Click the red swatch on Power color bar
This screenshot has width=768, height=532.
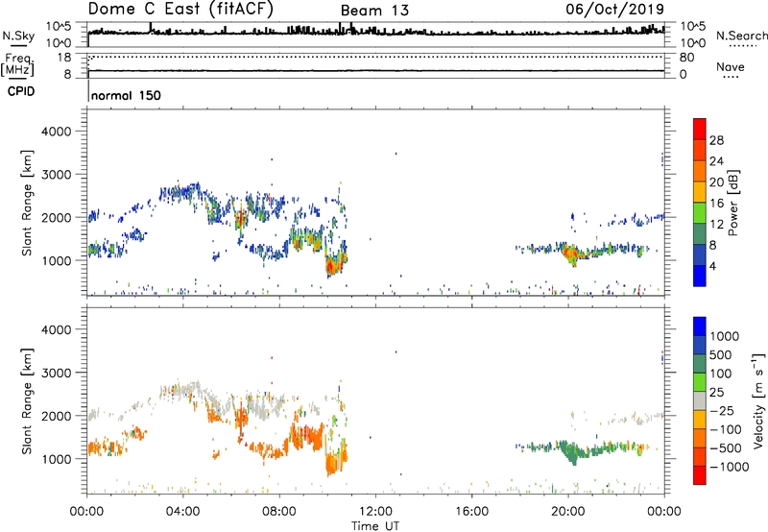click(700, 129)
